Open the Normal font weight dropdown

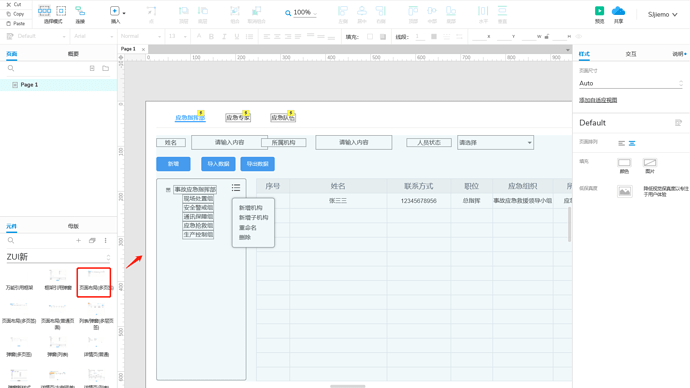tap(141, 37)
